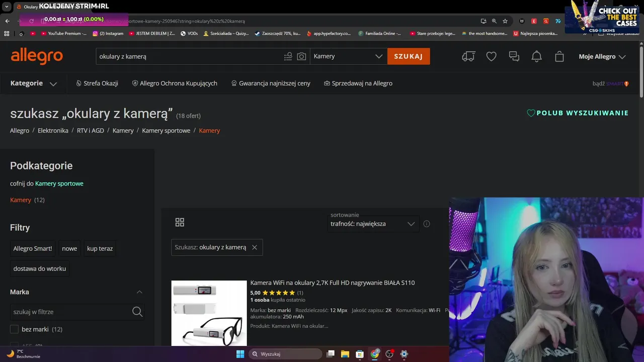Search by image with the camera icon
The image size is (644, 362).
[x=301, y=56]
